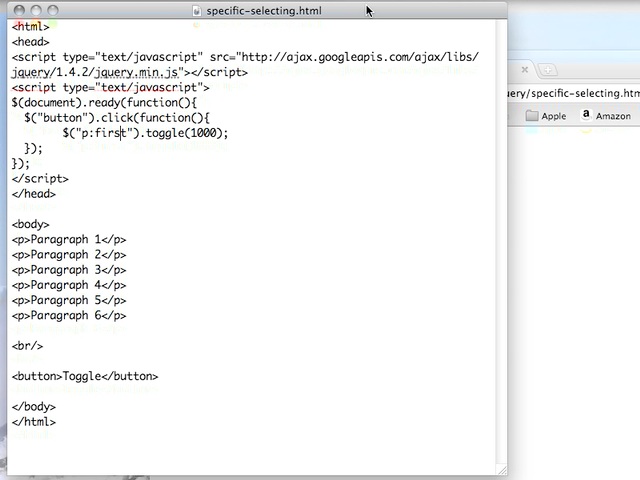
Task: Place cursor in the <html> opening tag line
Action: pos(31,27)
